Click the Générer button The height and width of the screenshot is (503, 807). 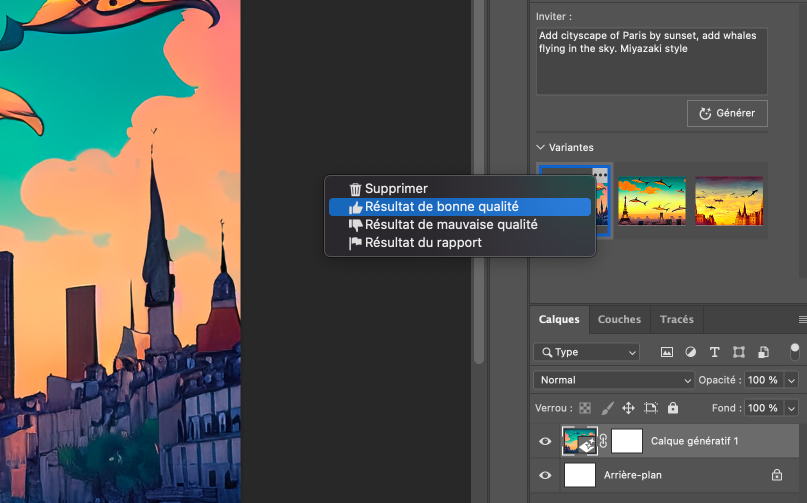pos(727,113)
